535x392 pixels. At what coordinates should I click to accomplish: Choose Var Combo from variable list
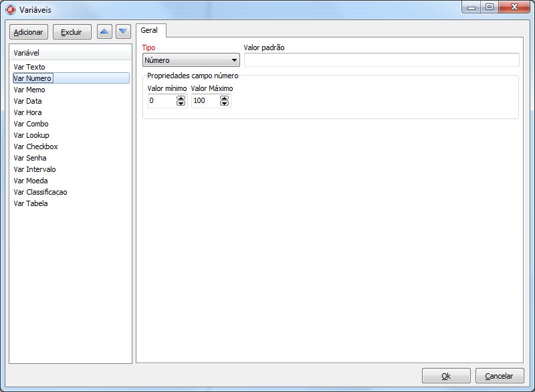31,124
